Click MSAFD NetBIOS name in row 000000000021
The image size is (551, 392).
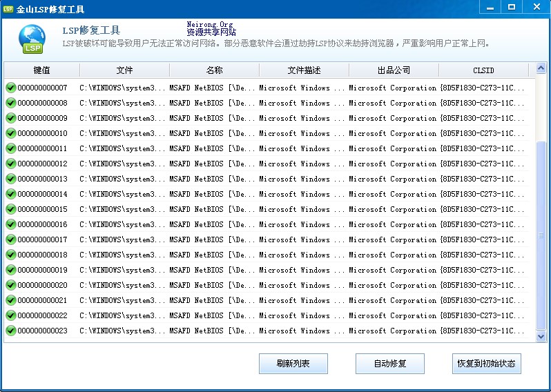tap(212, 300)
